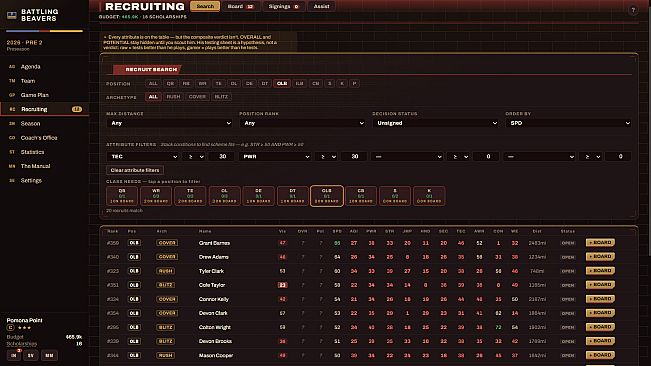The image size is (651, 366).
Task: Open the help question mark icon
Action: 633,10
